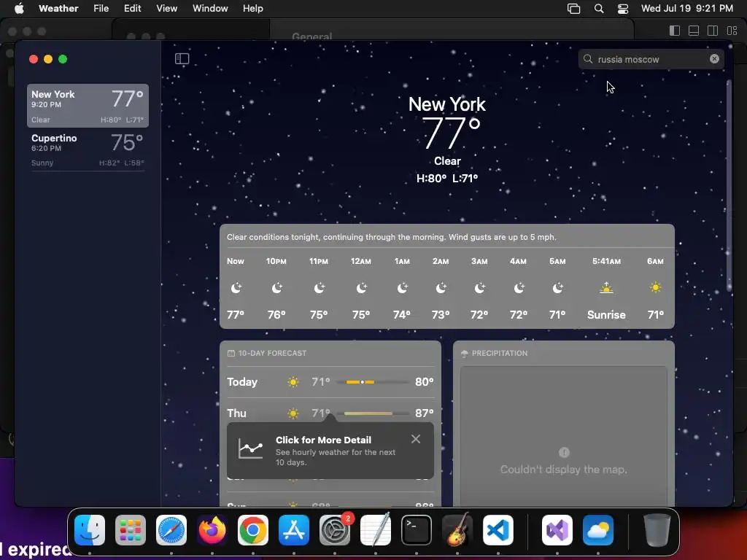The image size is (747, 560).
Task: Open the Apple menu
Action: [x=19, y=8]
